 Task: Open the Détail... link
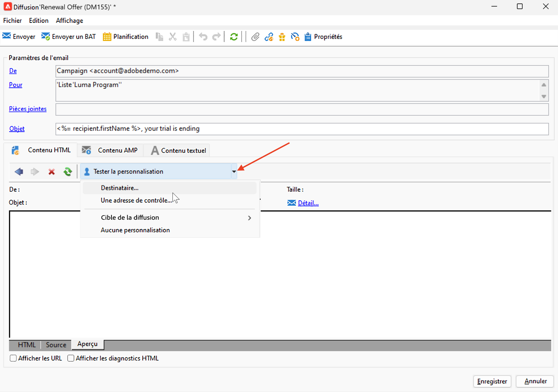click(308, 203)
